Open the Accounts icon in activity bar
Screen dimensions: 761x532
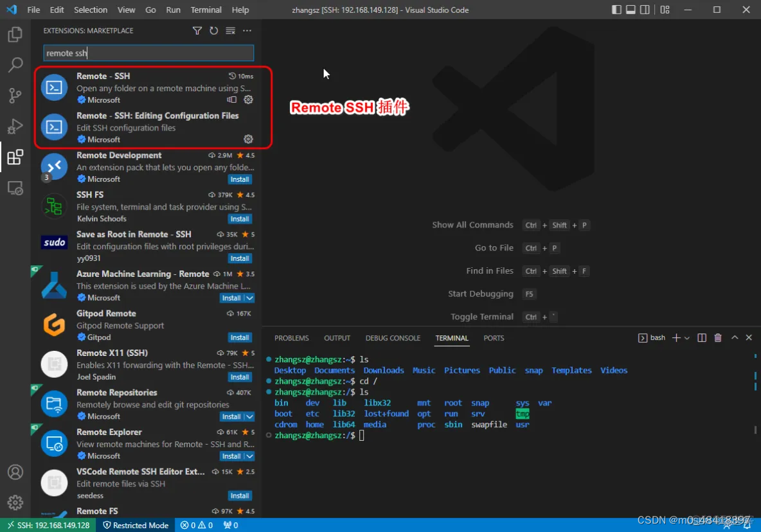tap(15, 472)
